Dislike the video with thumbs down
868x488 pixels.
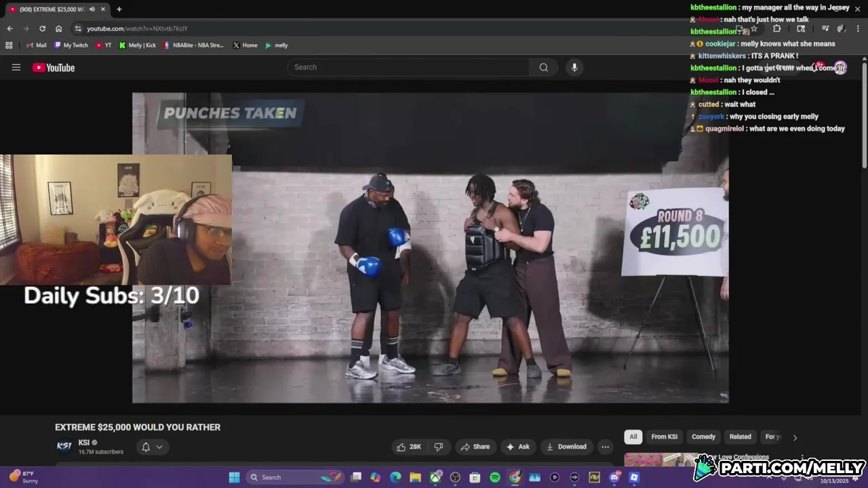coord(439,447)
